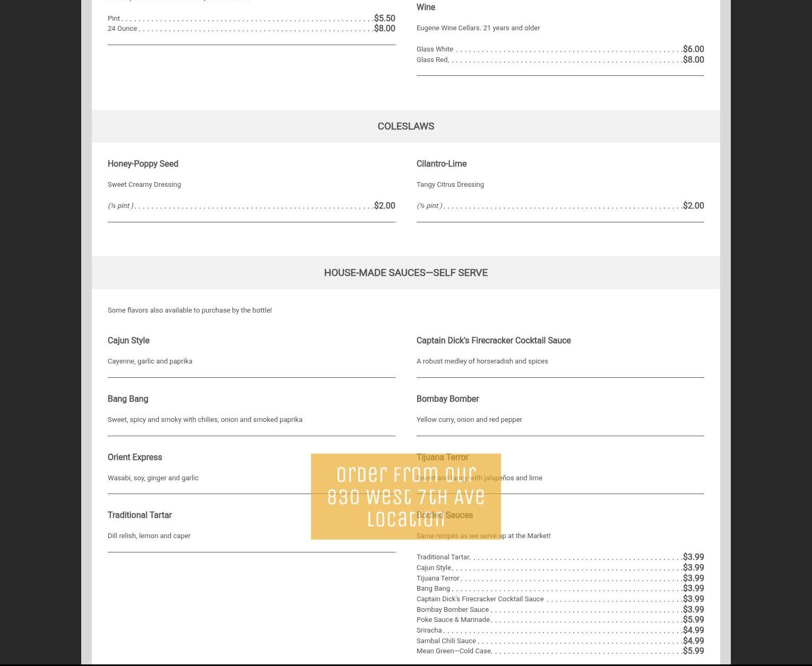Click the Glass White wine price row
The height and width of the screenshot is (666, 812).
click(559, 49)
